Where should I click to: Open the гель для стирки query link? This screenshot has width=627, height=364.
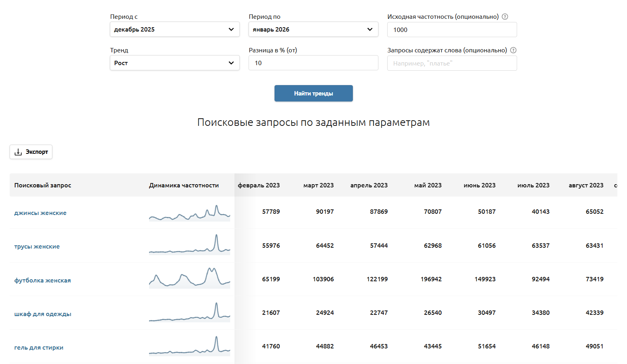pos(39,348)
